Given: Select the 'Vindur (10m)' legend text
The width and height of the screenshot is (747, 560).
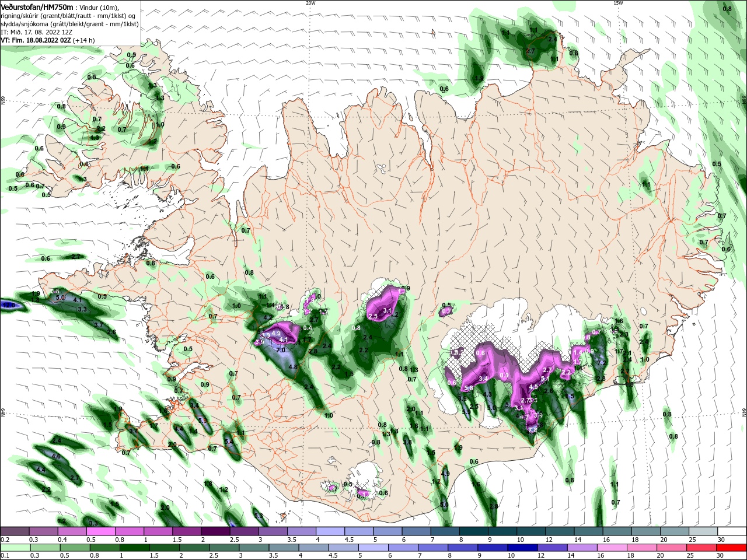Looking at the screenshot, I should click(99, 8).
